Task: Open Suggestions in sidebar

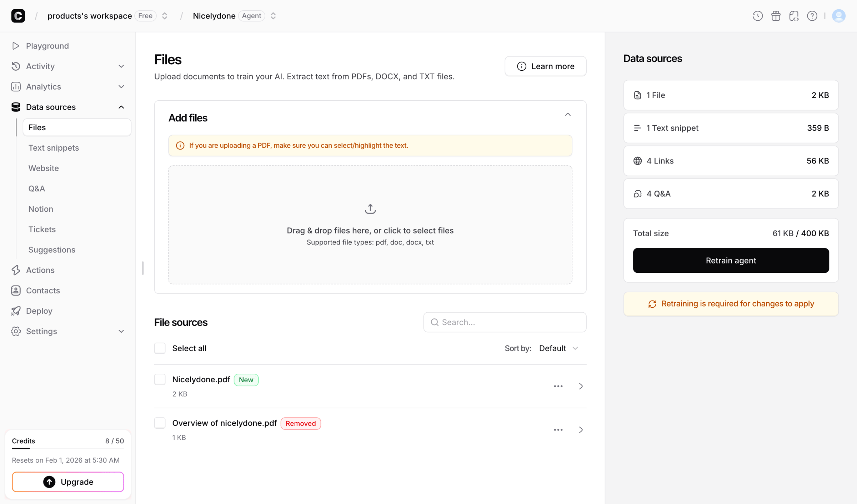Action: [x=52, y=250]
